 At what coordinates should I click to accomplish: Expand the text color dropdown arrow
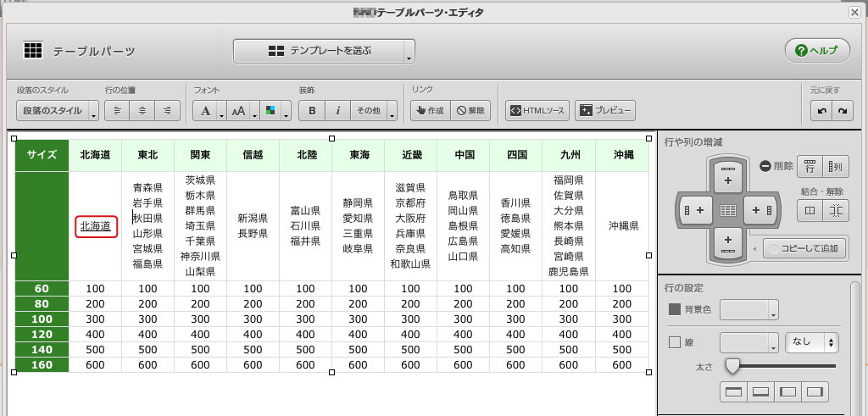click(287, 111)
